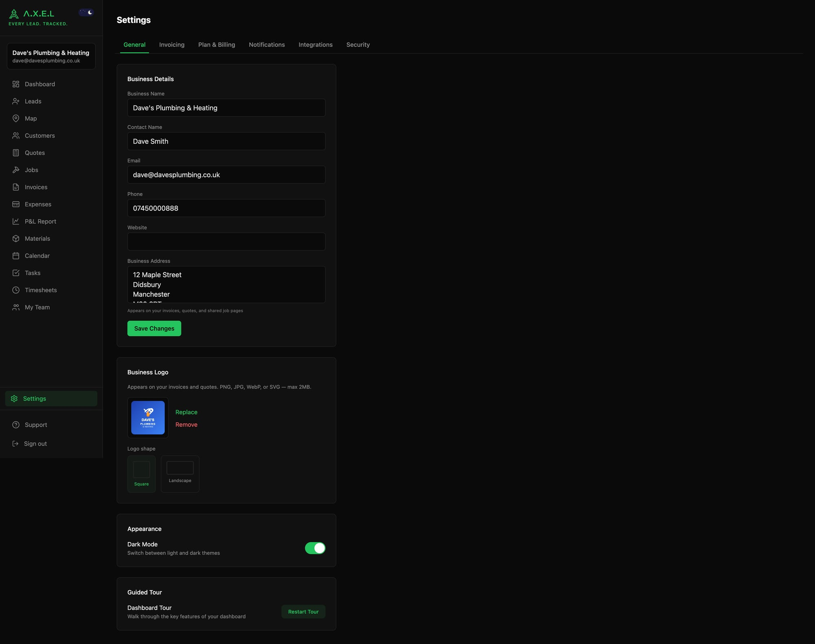Open the Dashboard from the sidebar
Image resolution: width=815 pixels, height=644 pixels.
[40, 84]
